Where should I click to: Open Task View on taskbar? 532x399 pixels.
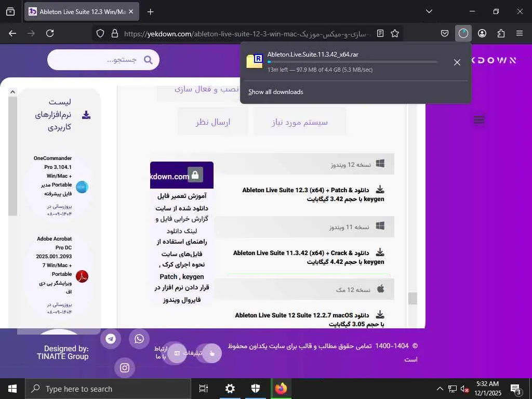(x=204, y=389)
